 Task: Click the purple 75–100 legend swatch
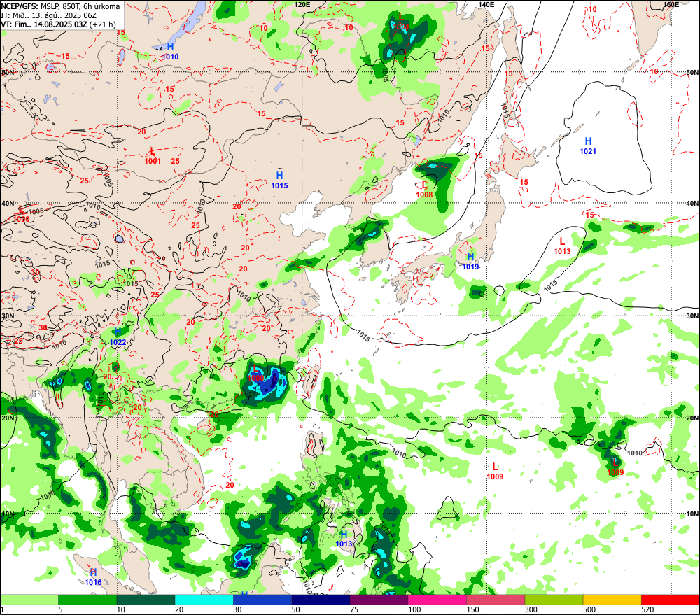click(379, 600)
